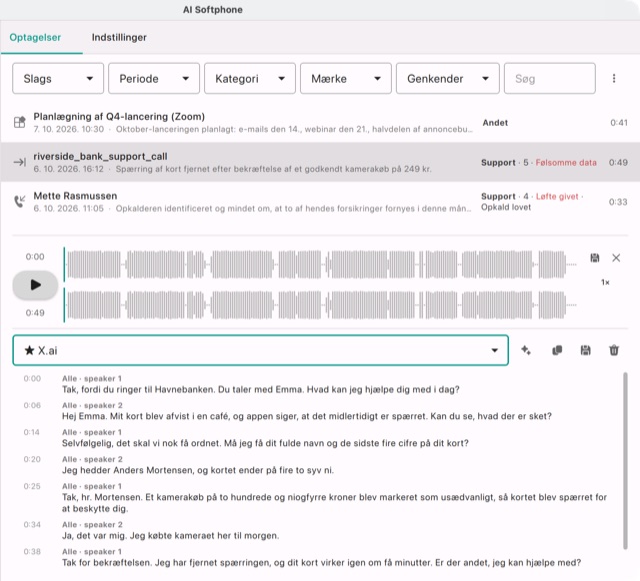This screenshot has height=581, width=640.
Task: Click the import arrow icon for riverside_bank_support_call
Action: point(20,162)
